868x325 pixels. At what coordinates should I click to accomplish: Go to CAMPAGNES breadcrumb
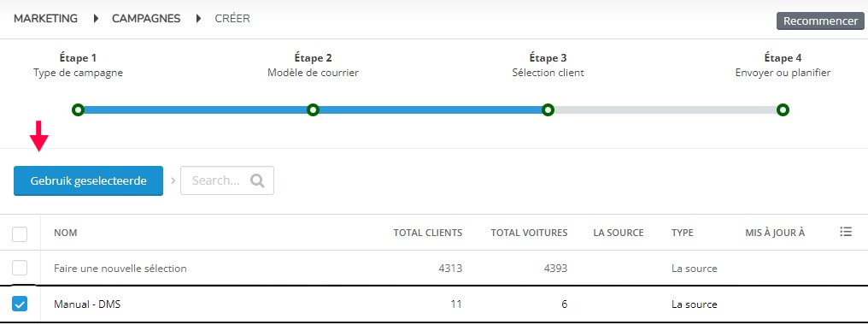point(146,18)
